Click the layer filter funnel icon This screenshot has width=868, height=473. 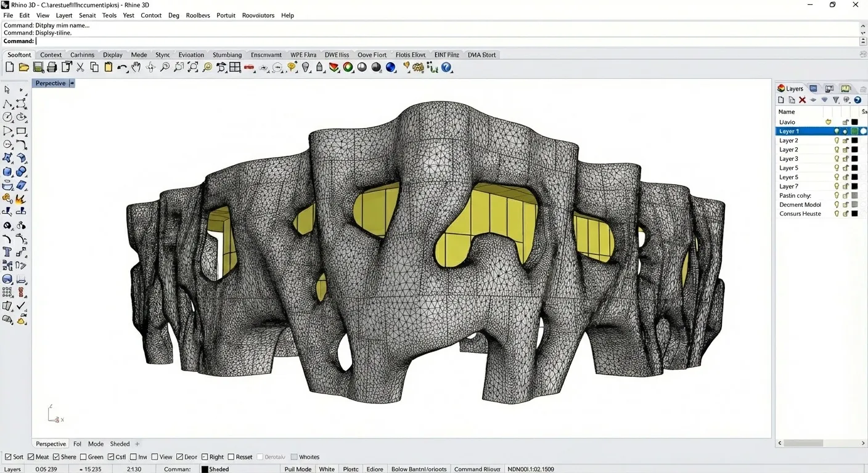click(x=836, y=100)
